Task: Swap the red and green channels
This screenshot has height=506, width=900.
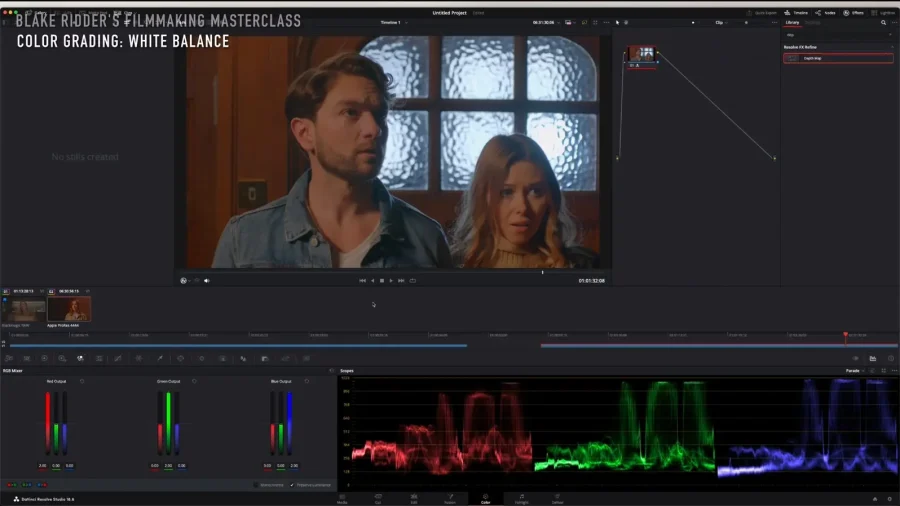Action: (x=11, y=485)
